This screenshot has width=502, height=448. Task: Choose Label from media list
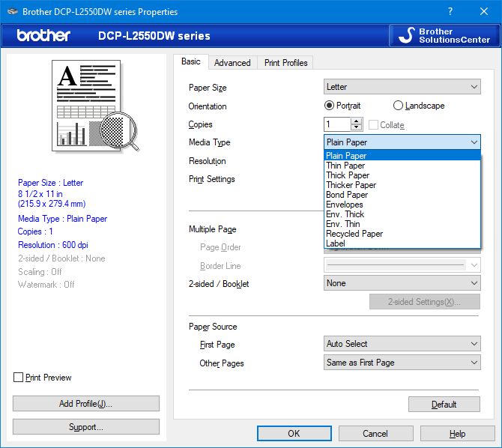pyautogui.click(x=402, y=243)
